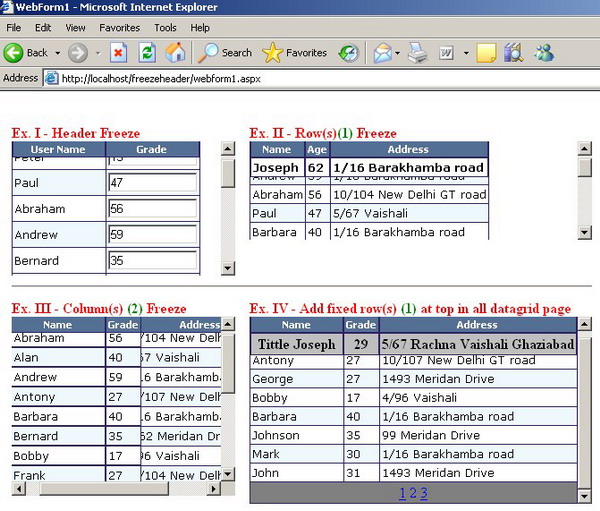Open the Forward history dropdown arrow

click(x=98, y=53)
